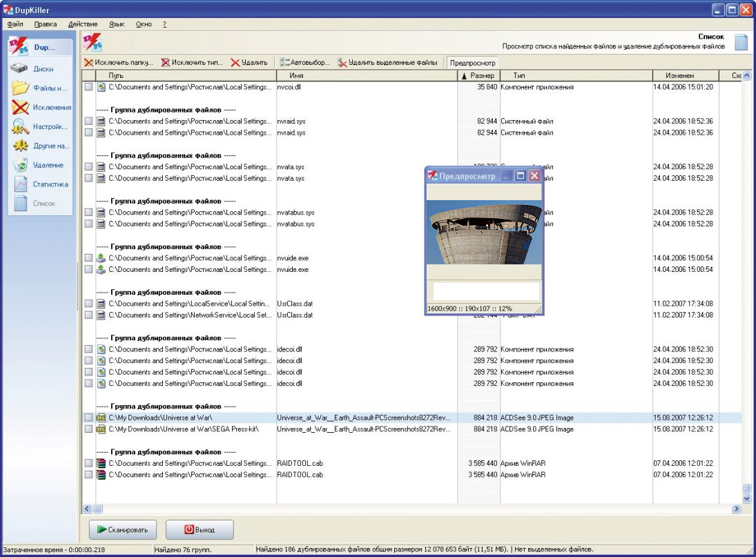Check the first RAIDTOOL.cab row checkbox

pyautogui.click(x=88, y=463)
